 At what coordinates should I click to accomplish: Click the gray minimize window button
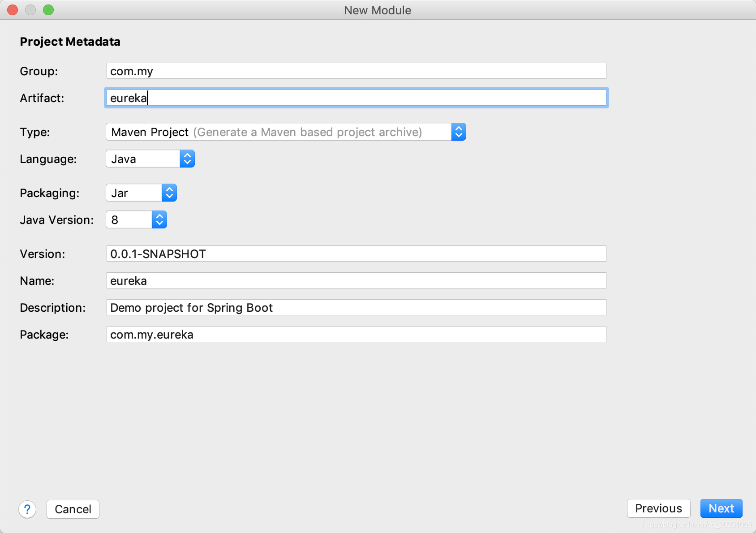(x=30, y=10)
